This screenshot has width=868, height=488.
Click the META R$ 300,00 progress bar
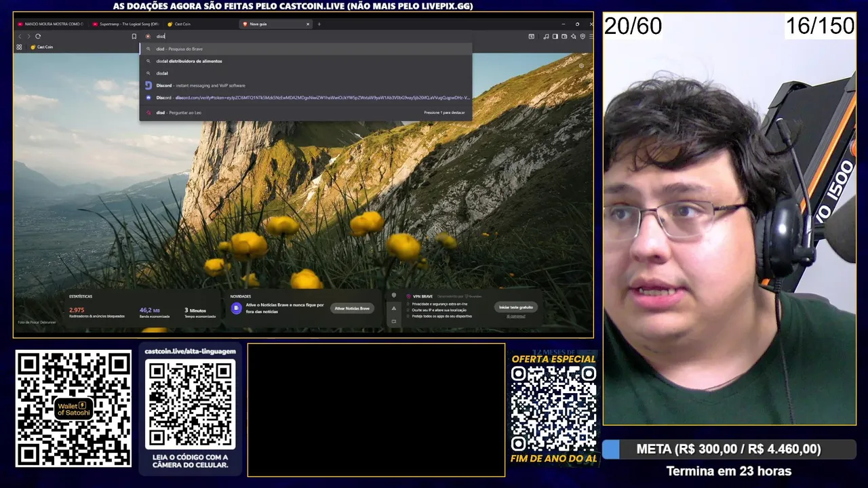(729, 449)
